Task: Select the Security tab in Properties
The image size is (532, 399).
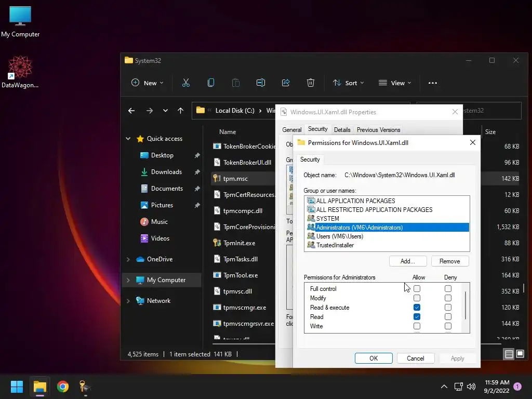Action: tap(317, 129)
